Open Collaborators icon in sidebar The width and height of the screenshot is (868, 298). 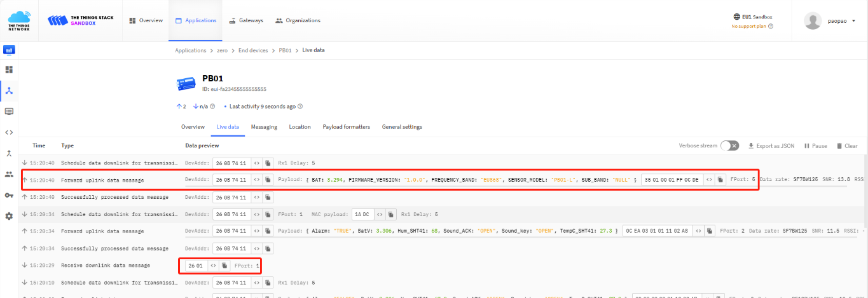pyautogui.click(x=9, y=174)
